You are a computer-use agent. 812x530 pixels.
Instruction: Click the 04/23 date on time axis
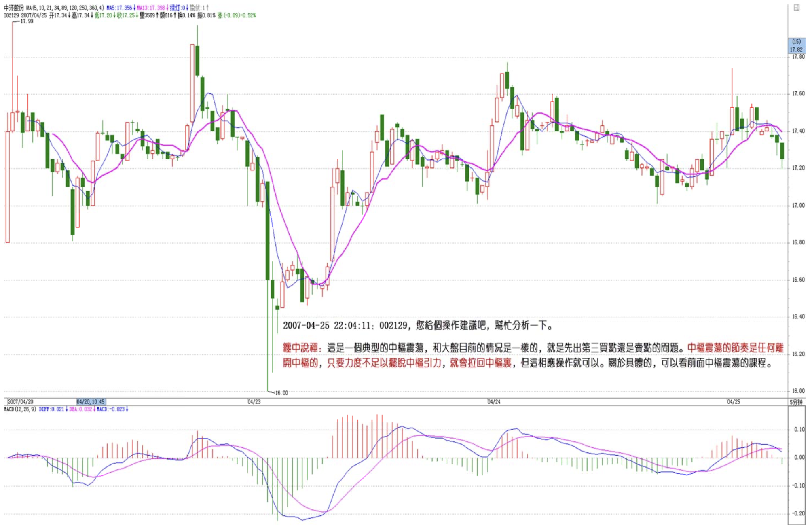(254, 402)
